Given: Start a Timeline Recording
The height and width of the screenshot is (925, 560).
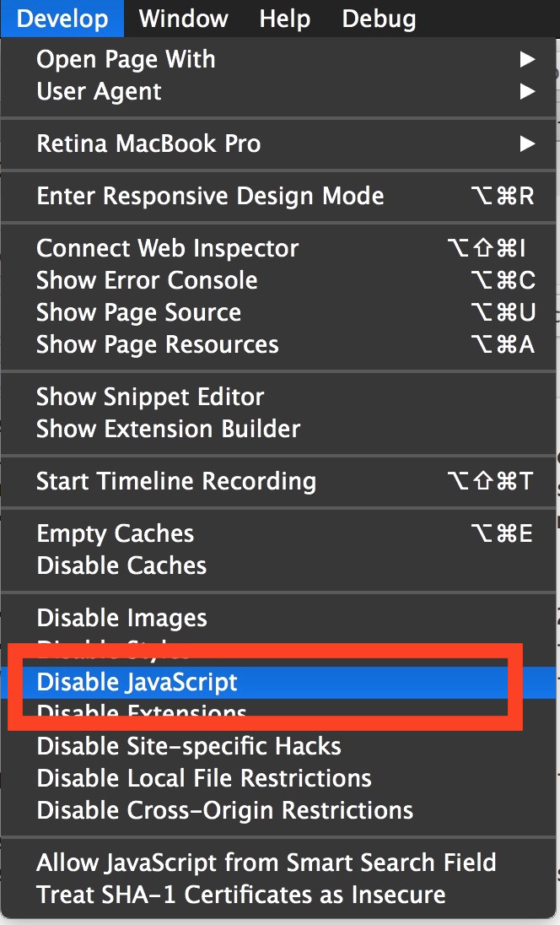Looking at the screenshot, I should click(x=175, y=481).
